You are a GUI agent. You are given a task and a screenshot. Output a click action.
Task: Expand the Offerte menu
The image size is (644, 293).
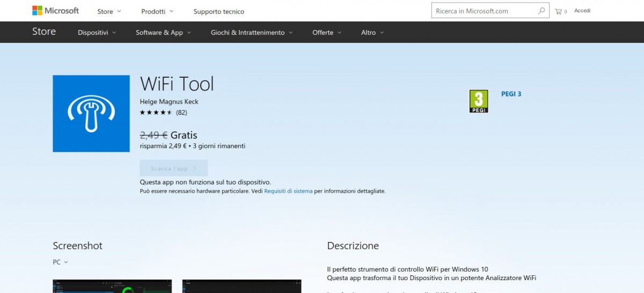pos(327,33)
